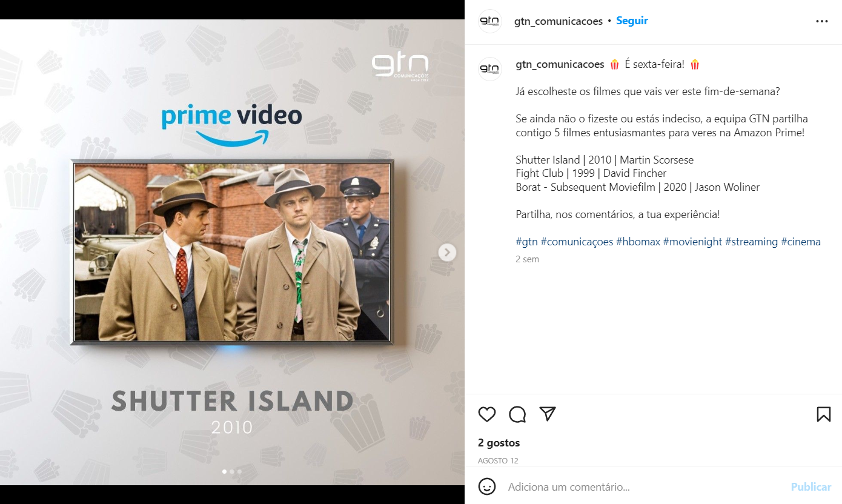Go to next carousel image arrow
Screen dimensions: 842x504
point(447,252)
